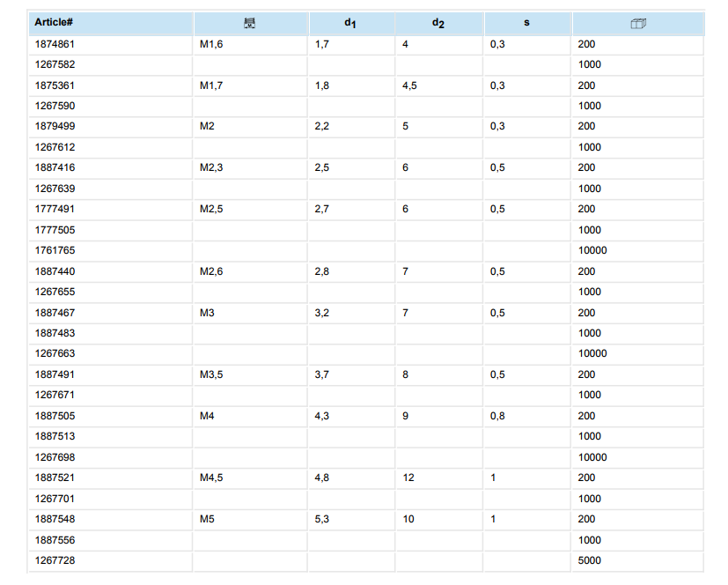This screenshot has height=585, width=728.
Task: Select the M2,3 thread size cell
Action: coord(211,167)
